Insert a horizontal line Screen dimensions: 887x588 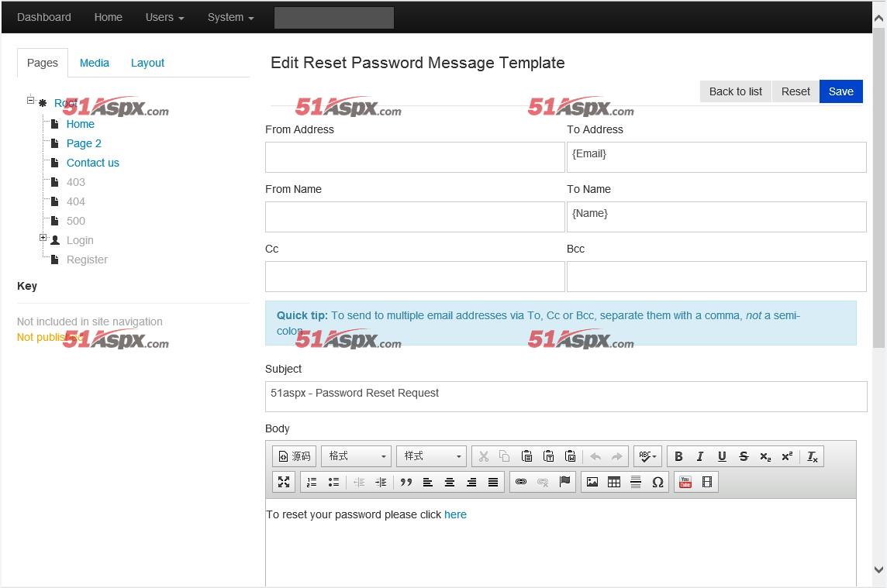point(636,483)
